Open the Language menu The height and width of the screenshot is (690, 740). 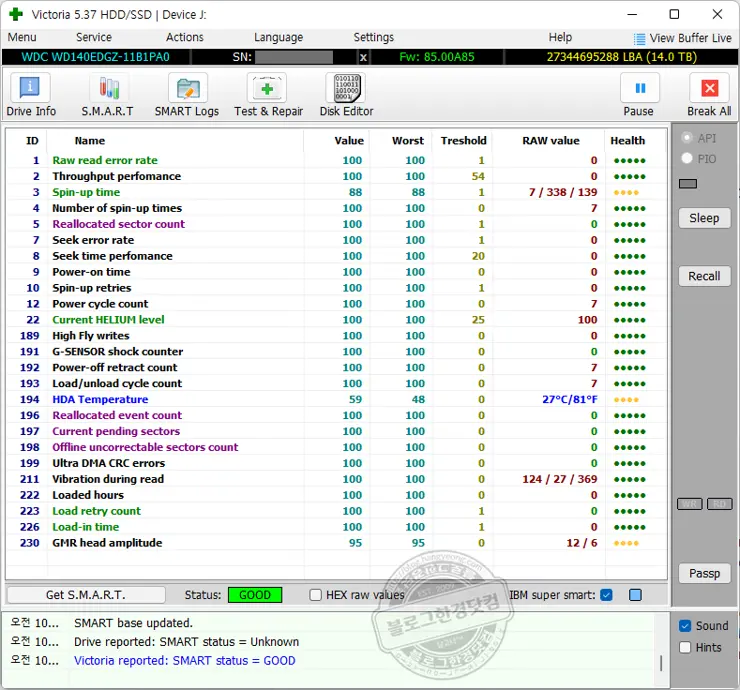pyautogui.click(x=278, y=37)
